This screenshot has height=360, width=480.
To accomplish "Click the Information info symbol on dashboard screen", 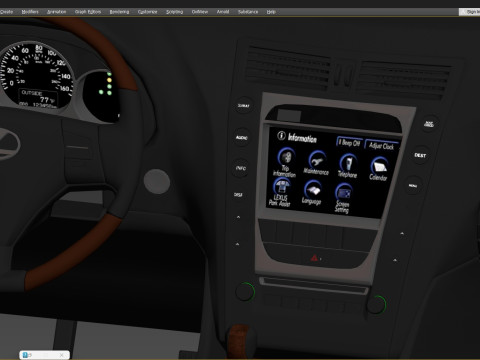I will pos(281,135).
